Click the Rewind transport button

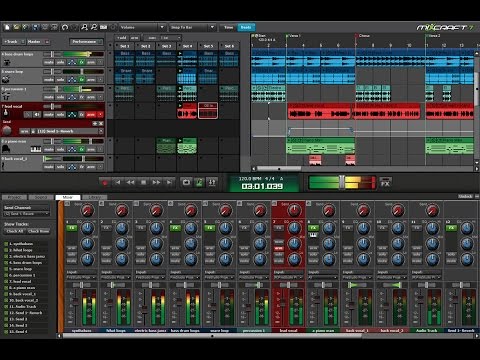[x=130, y=182]
